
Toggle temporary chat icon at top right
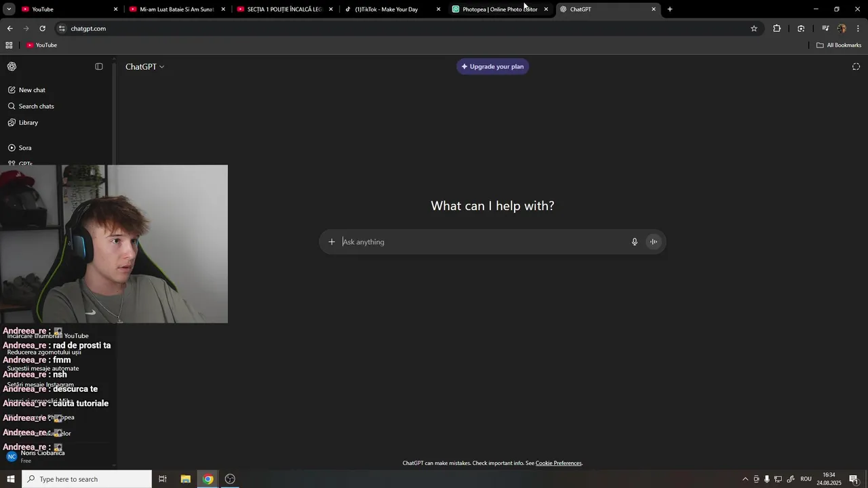pos(856,66)
